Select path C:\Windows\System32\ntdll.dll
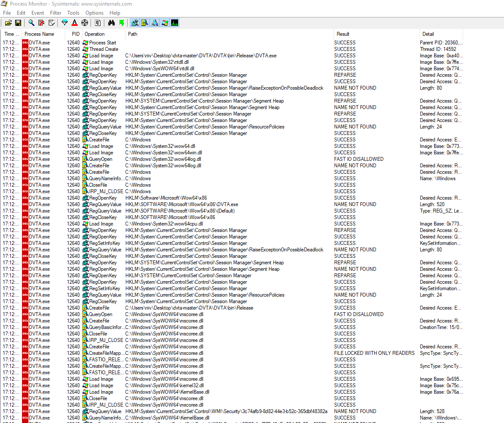The image size is (504, 423). click(157, 62)
